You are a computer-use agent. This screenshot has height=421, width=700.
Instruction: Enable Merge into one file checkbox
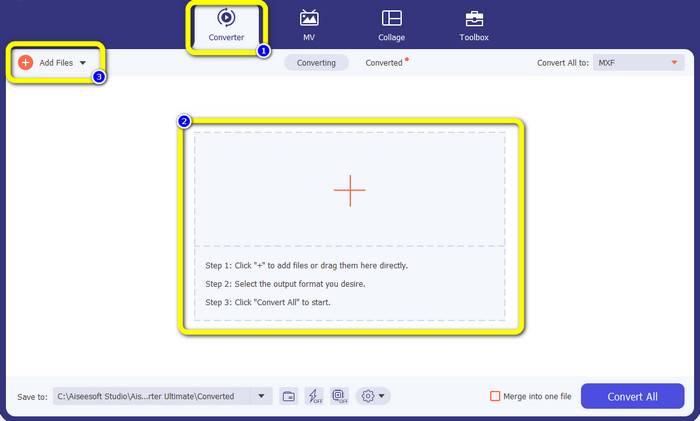495,396
